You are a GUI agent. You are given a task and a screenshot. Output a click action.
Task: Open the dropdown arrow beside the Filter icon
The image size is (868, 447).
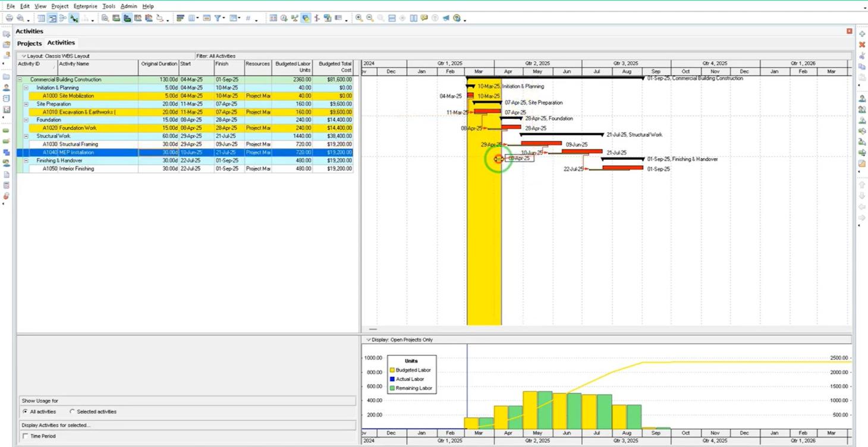pos(224,19)
